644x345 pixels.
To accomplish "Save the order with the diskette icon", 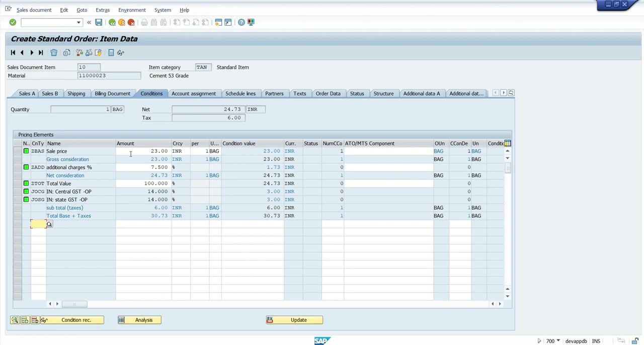I will [99, 22].
